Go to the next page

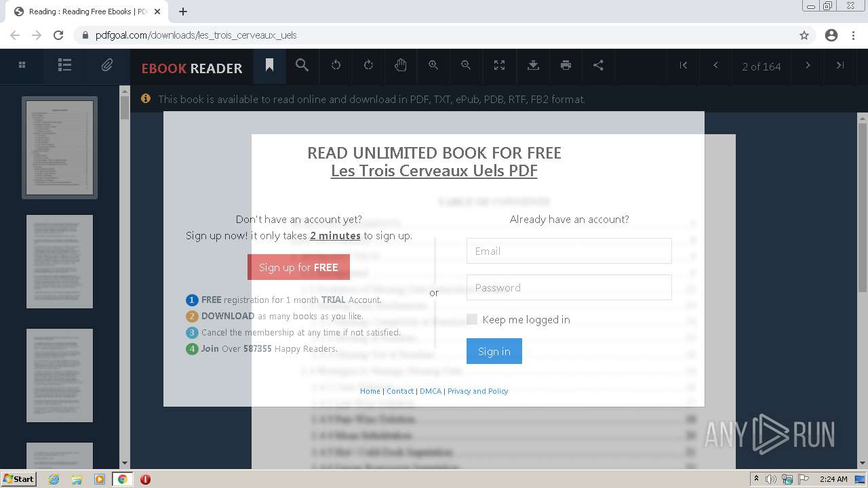tap(808, 65)
